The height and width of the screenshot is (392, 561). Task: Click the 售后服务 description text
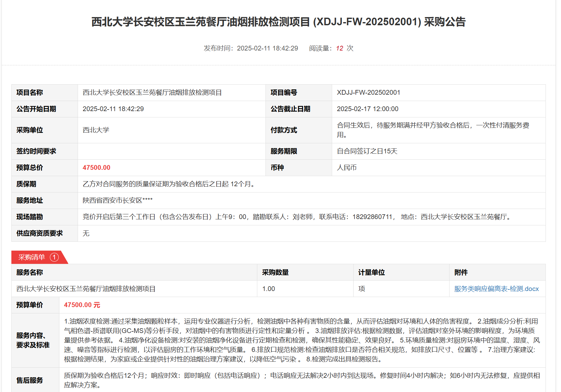click(x=301, y=380)
